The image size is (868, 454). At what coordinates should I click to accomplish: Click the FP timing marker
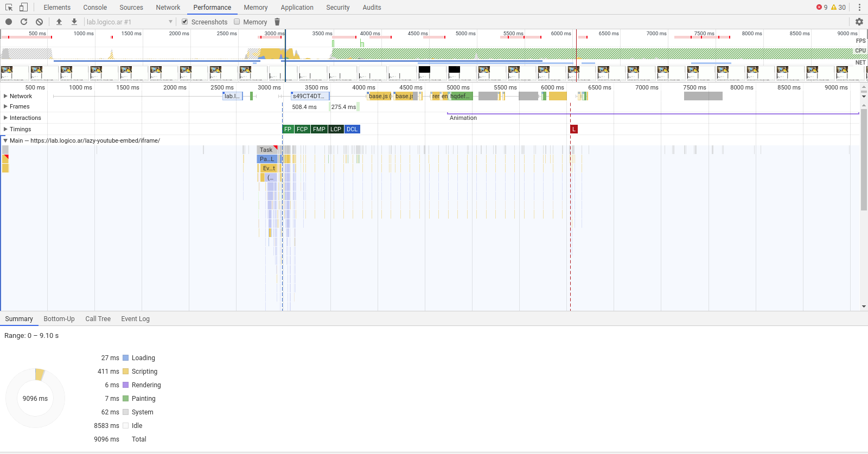288,129
